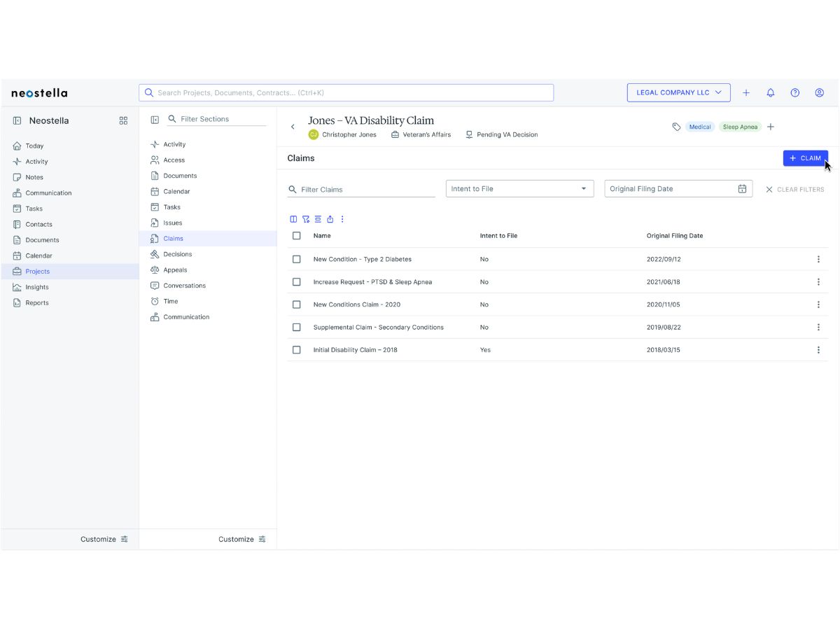Viewport: 840px width, 630px height.
Task: Click the columns layout icon above the table
Action: [293, 219]
